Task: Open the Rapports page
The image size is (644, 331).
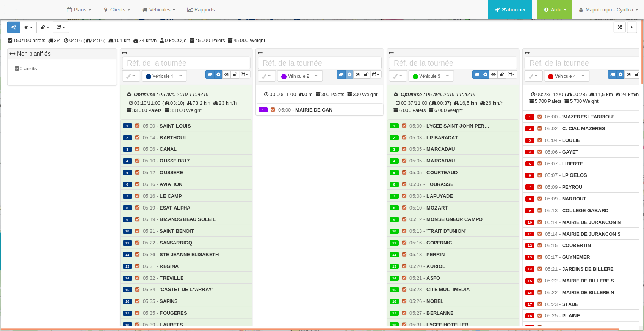Action: coord(201,9)
